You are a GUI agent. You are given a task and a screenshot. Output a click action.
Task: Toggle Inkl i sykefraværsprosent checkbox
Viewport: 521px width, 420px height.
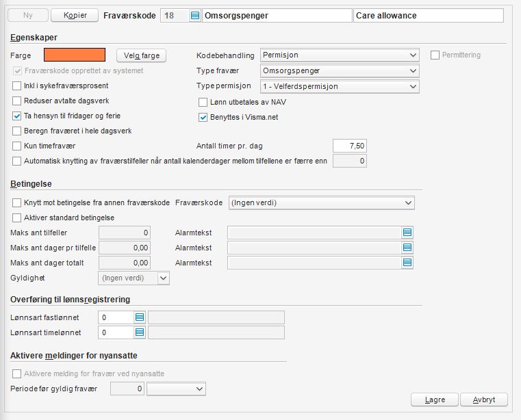tap(16, 86)
